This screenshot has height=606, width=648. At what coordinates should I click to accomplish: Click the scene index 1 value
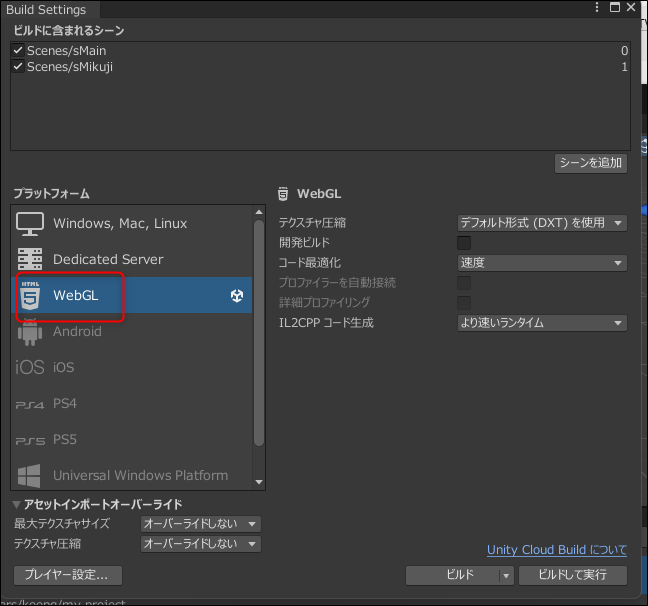click(624, 67)
